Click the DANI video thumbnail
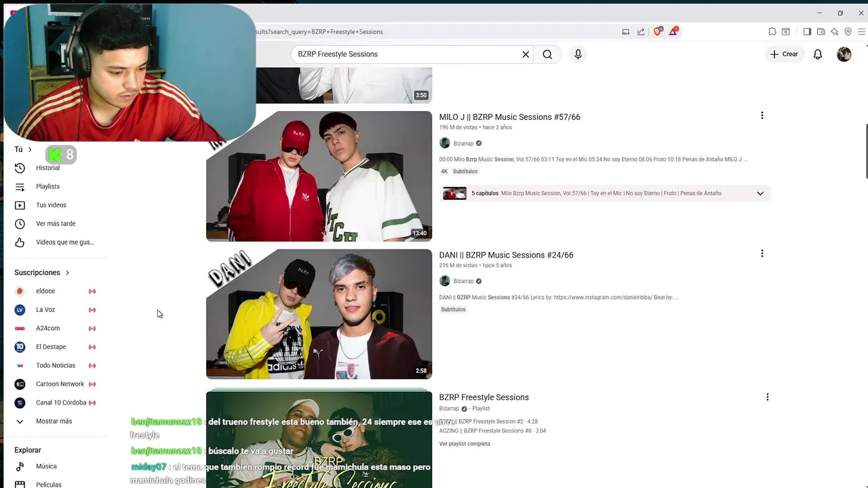Image resolution: width=868 pixels, height=488 pixels. [319, 314]
